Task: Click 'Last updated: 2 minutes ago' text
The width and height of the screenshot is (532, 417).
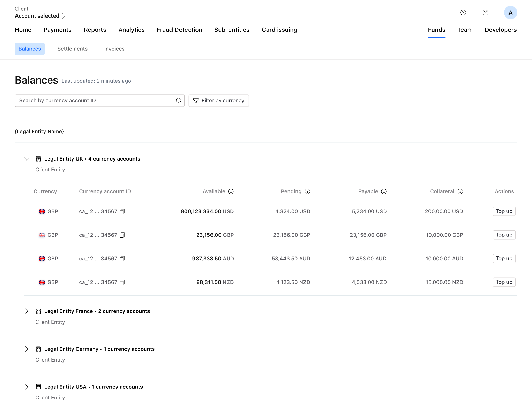Action: (96, 81)
